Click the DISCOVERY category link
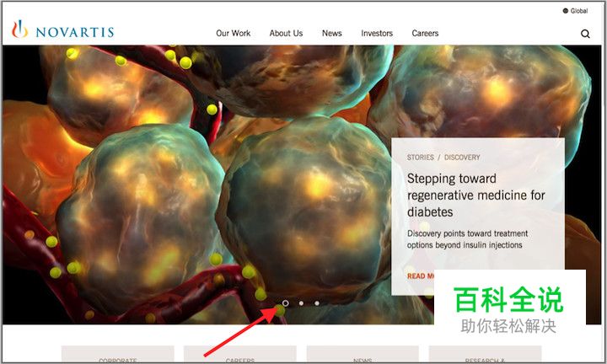Image resolution: width=607 pixels, height=364 pixels. click(462, 158)
